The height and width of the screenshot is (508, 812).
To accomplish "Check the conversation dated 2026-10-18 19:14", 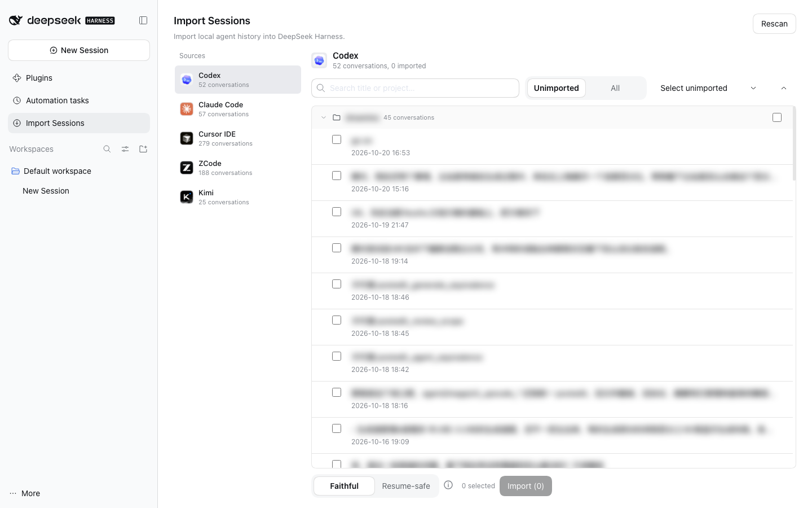I will [337, 248].
